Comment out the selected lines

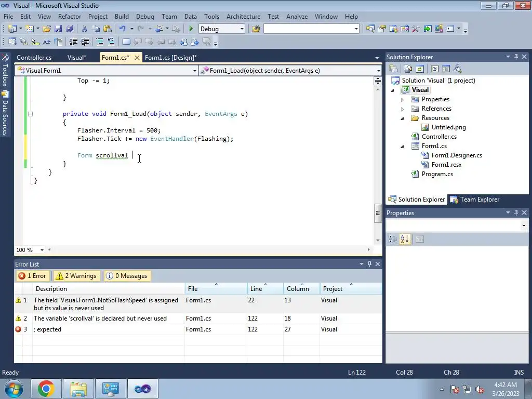click(99, 42)
